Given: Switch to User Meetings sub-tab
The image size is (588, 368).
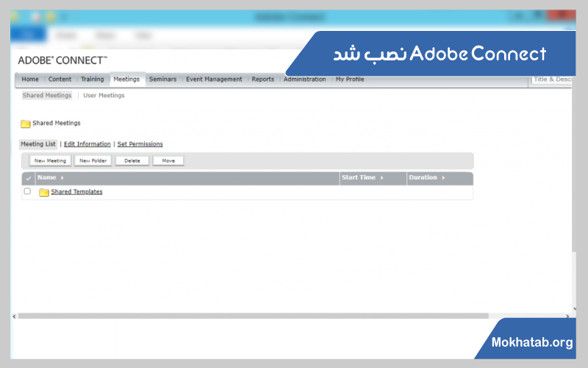Looking at the screenshot, I should click(x=104, y=96).
